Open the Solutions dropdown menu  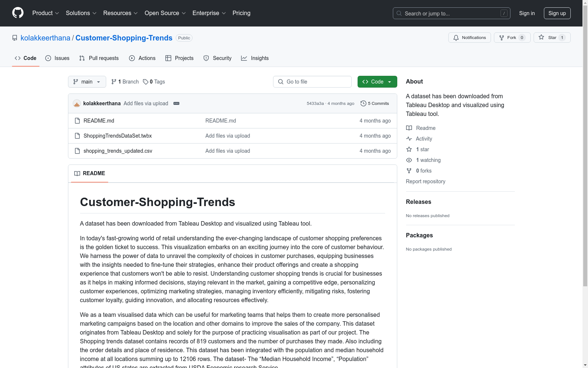pos(81,13)
